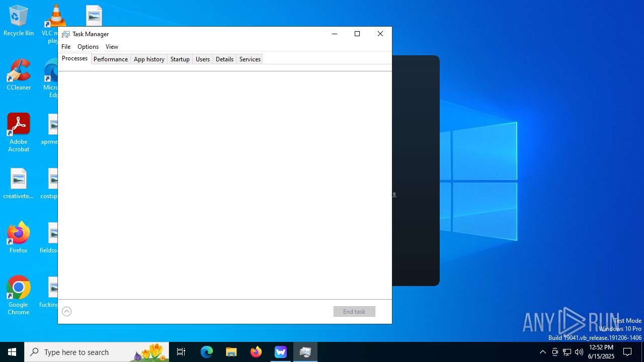Switch to the Performance tab
The width and height of the screenshot is (644, 362).
pos(111,59)
